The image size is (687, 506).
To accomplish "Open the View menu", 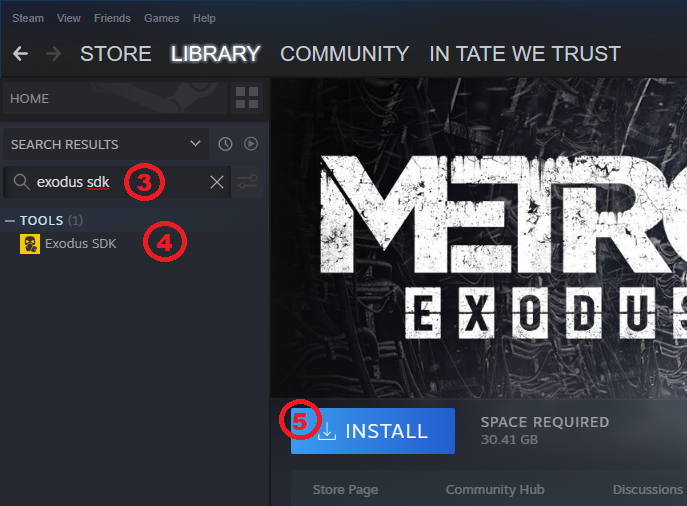I will point(69,18).
